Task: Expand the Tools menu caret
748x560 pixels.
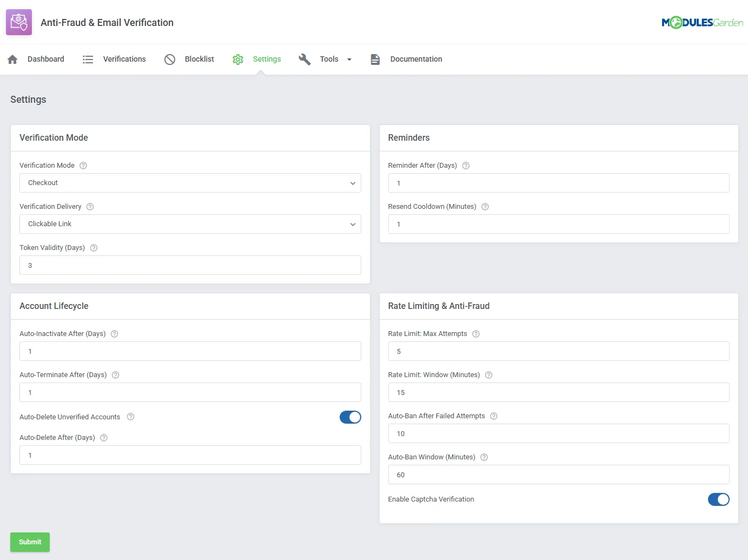Action: click(349, 60)
